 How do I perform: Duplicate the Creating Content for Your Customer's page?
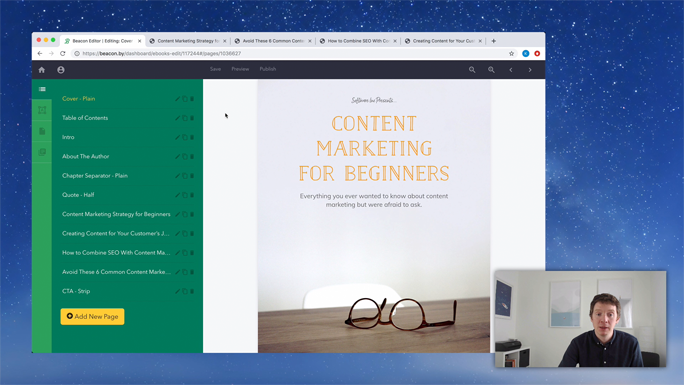(185, 234)
